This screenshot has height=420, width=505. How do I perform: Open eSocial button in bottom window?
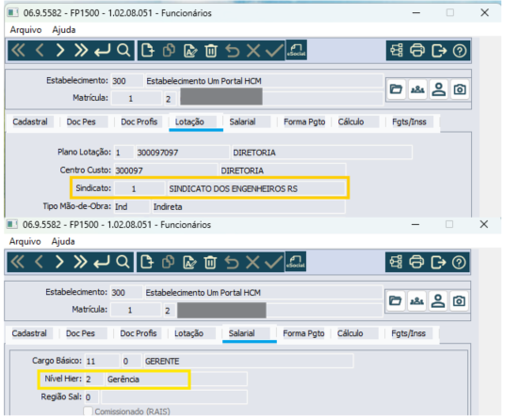tap(296, 262)
